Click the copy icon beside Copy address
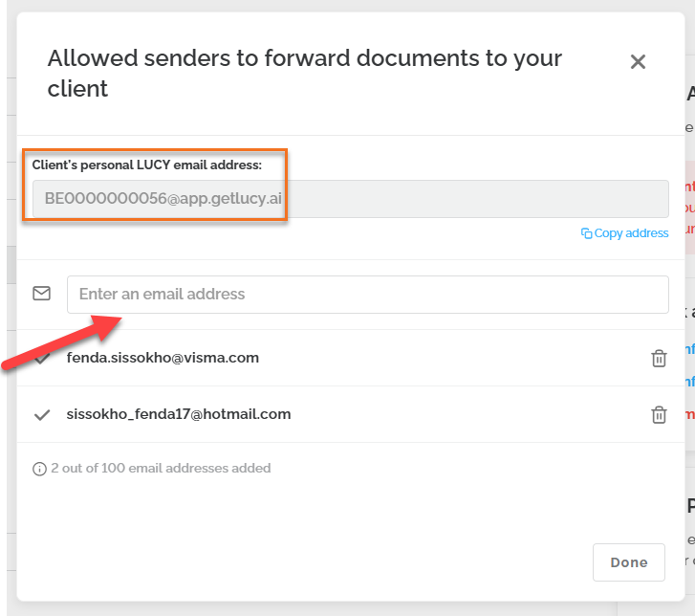Viewport: 695px width, 616px height. (586, 233)
